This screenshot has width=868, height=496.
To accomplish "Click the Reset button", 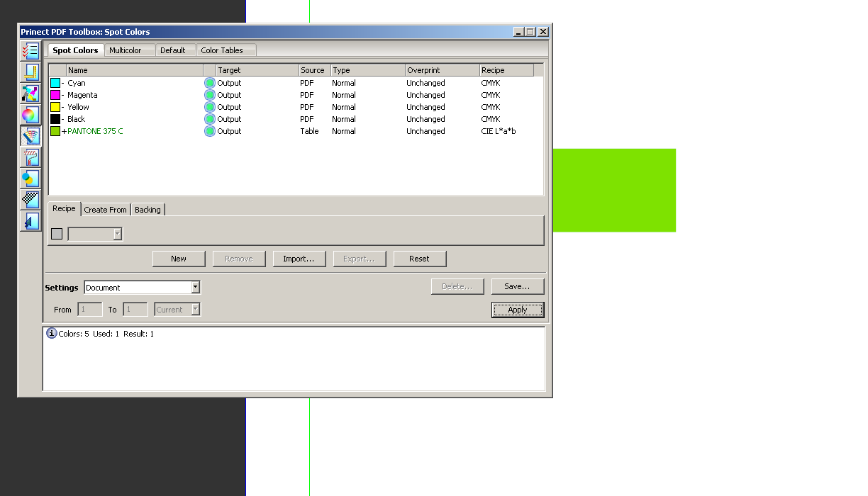I will pyautogui.click(x=420, y=259).
